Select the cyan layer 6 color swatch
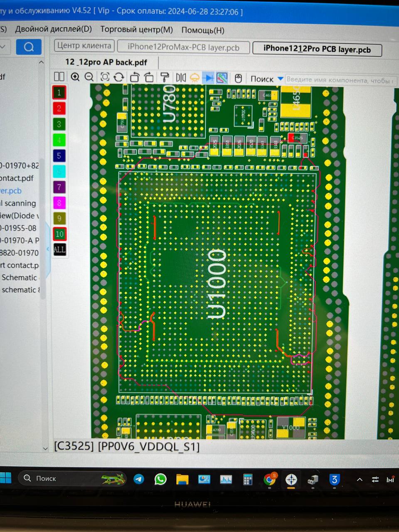Screen dimensions: 399x532 point(59,171)
